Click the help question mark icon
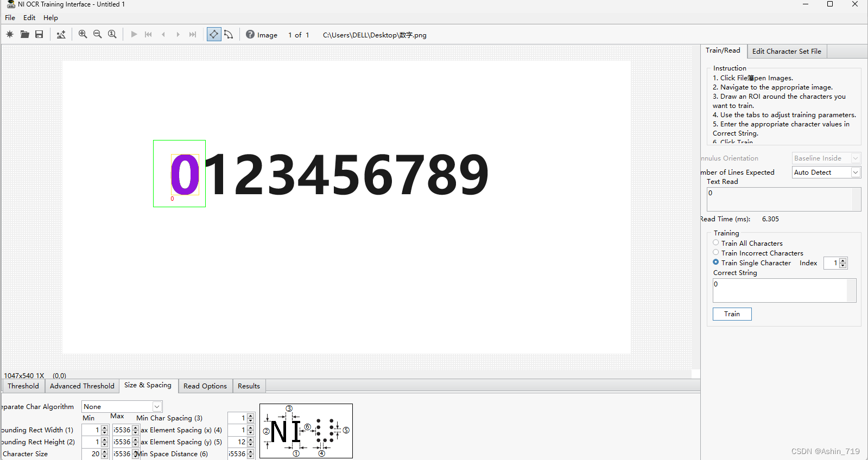 point(250,34)
